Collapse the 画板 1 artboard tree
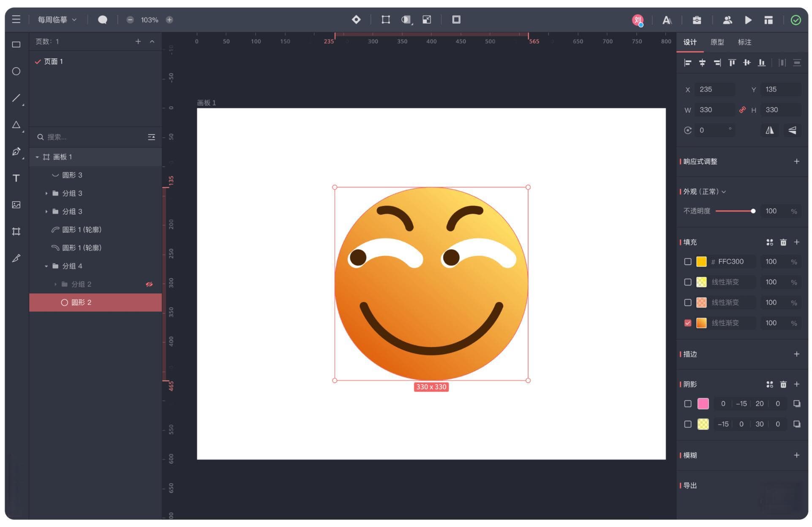Viewport: 812px width, 527px height. coord(37,157)
